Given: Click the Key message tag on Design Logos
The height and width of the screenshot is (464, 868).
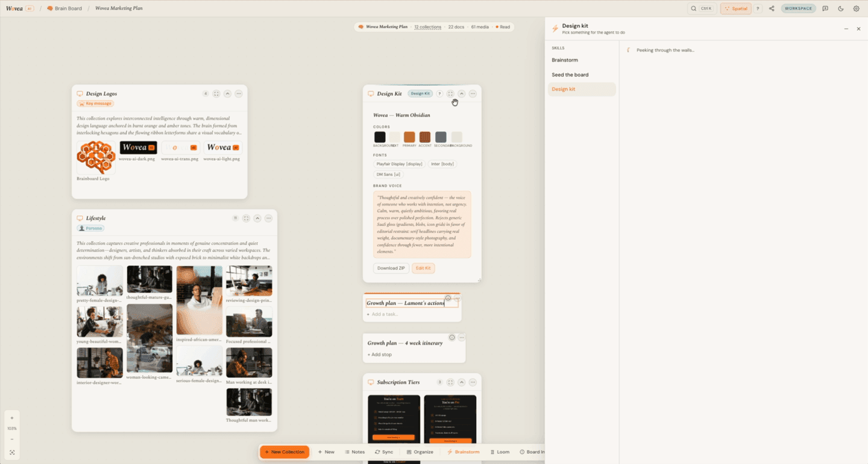Looking at the screenshot, I should coord(95,104).
